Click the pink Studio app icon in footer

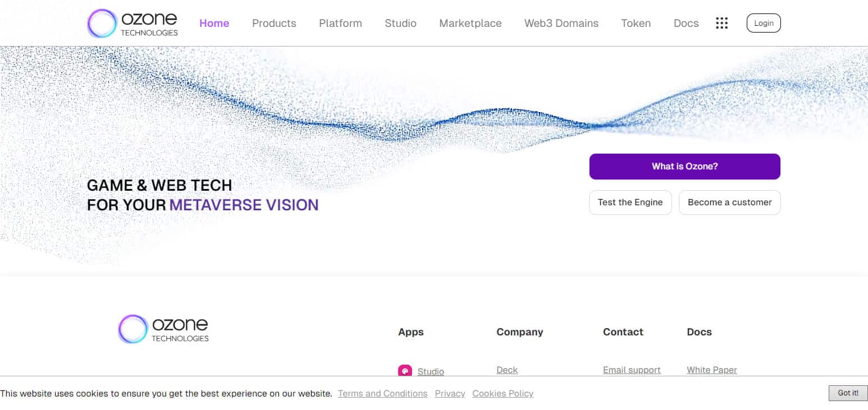pyautogui.click(x=405, y=371)
